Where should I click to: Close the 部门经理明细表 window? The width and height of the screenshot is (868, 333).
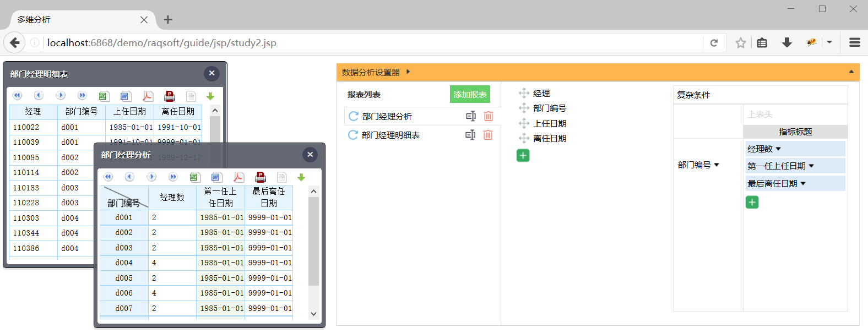pos(211,73)
